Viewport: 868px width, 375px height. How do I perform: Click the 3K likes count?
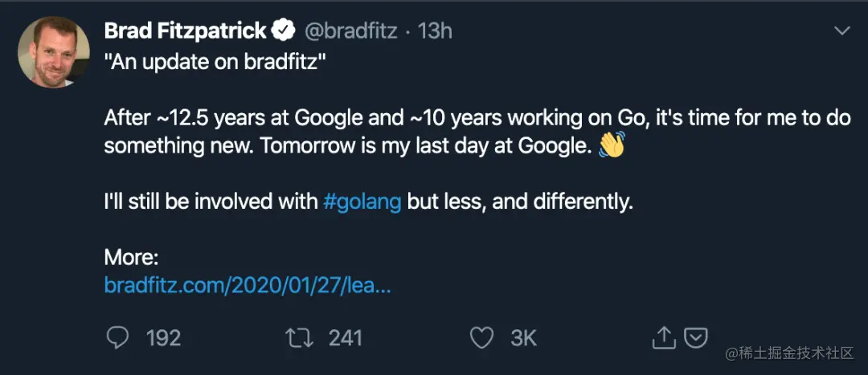(x=523, y=338)
